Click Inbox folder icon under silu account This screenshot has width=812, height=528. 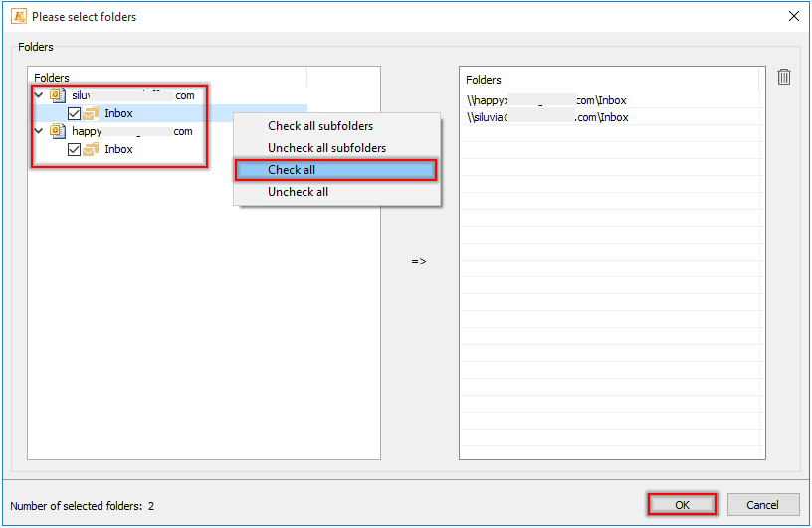pyautogui.click(x=92, y=114)
